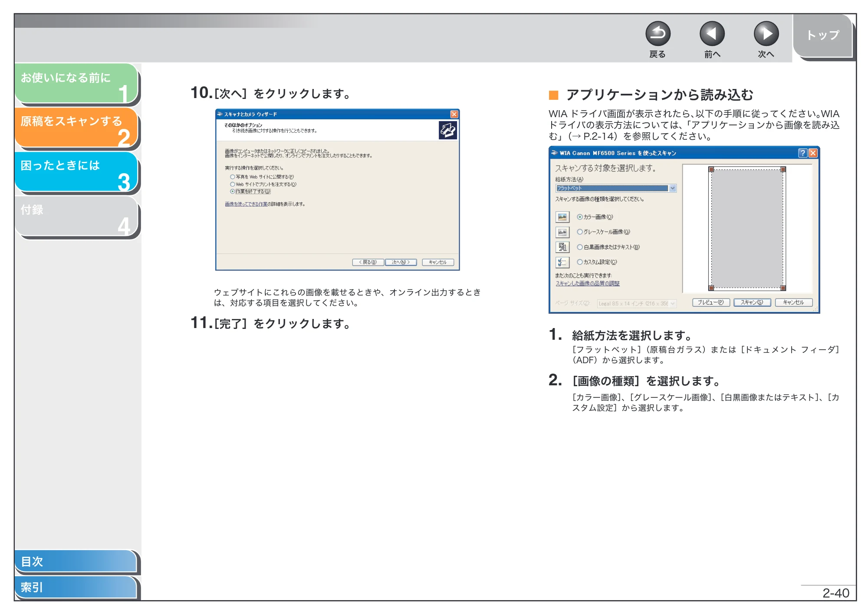Open chapter 2 原稿をスキャンする
The width and height of the screenshot is (868, 614).
[x=76, y=128]
